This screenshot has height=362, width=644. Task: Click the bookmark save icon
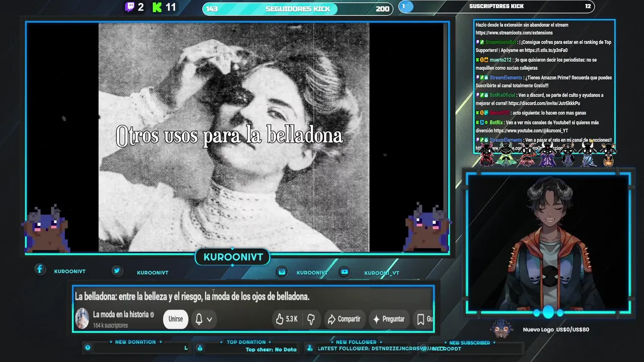pyautogui.click(x=421, y=319)
